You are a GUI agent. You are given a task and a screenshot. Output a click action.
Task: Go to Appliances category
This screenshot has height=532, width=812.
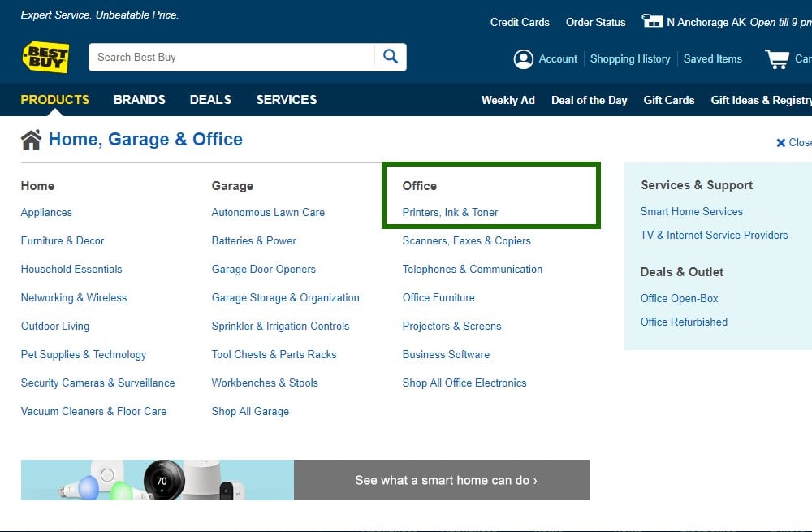click(46, 212)
